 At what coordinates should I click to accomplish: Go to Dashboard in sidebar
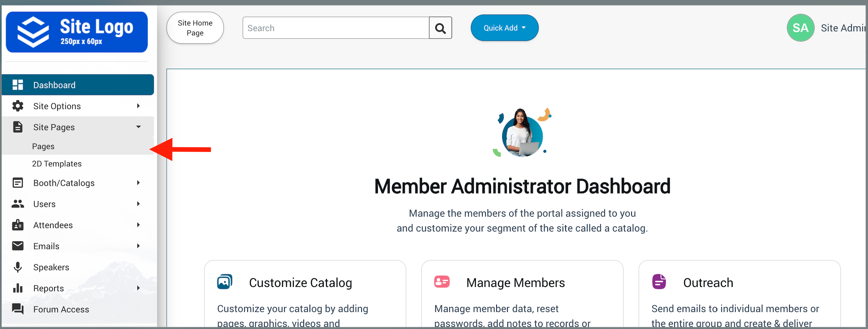(x=54, y=85)
